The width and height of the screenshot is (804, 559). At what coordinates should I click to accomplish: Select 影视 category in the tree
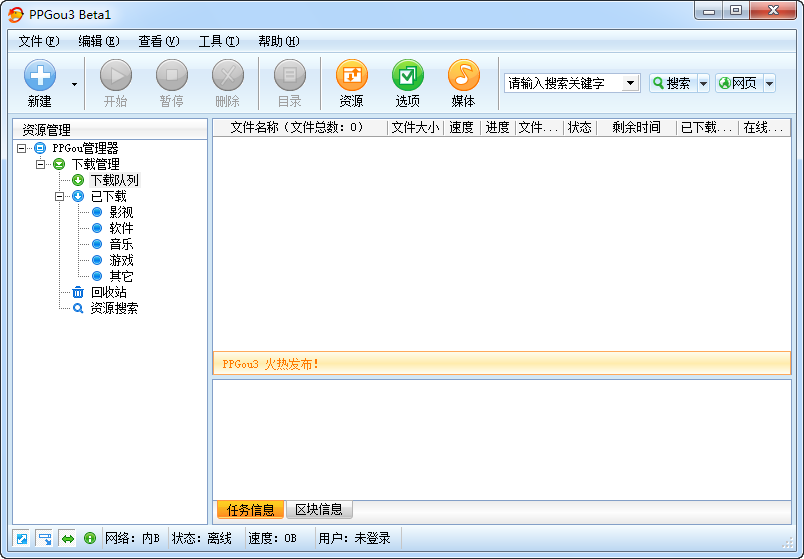(121, 212)
